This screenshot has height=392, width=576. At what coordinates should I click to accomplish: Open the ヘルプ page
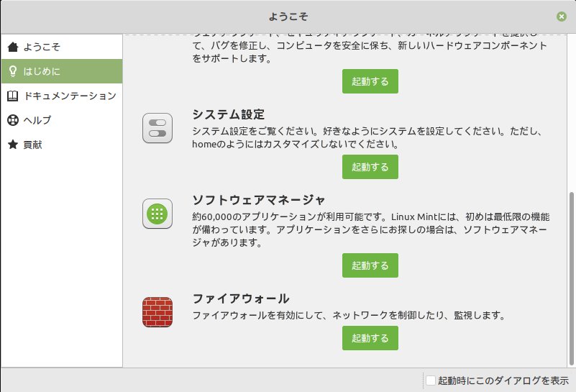[62, 120]
